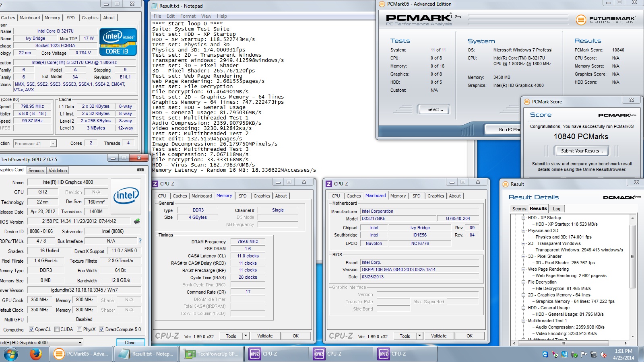The image size is (644, 362).
Task: Click the GPU-Z camera screenshot icon
Action: pyautogui.click(x=140, y=170)
